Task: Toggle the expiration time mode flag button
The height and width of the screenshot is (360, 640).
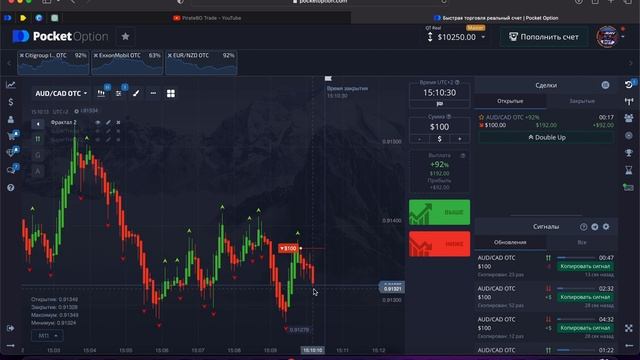Action: [x=440, y=104]
